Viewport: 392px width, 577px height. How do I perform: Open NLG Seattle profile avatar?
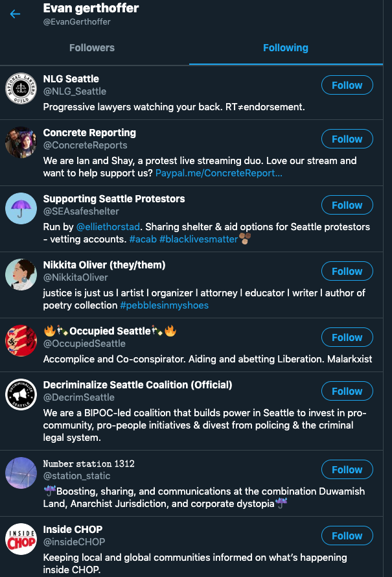coord(21,89)
